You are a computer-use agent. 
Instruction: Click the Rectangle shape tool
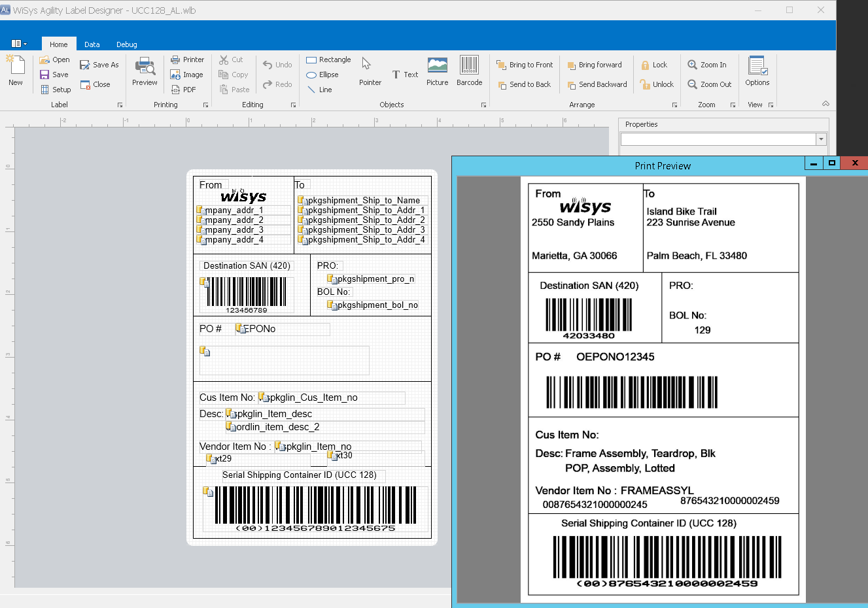[x=328, y=59]
